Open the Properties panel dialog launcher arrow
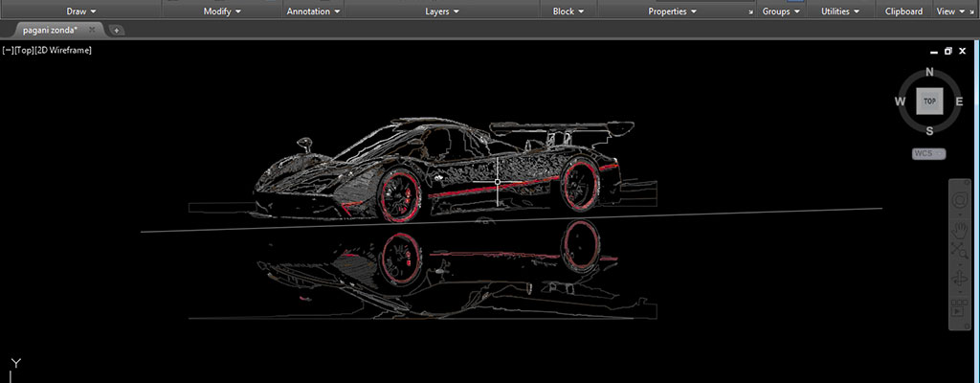The width and height of the screenshot is (980, 383). (x=750, y=11)
